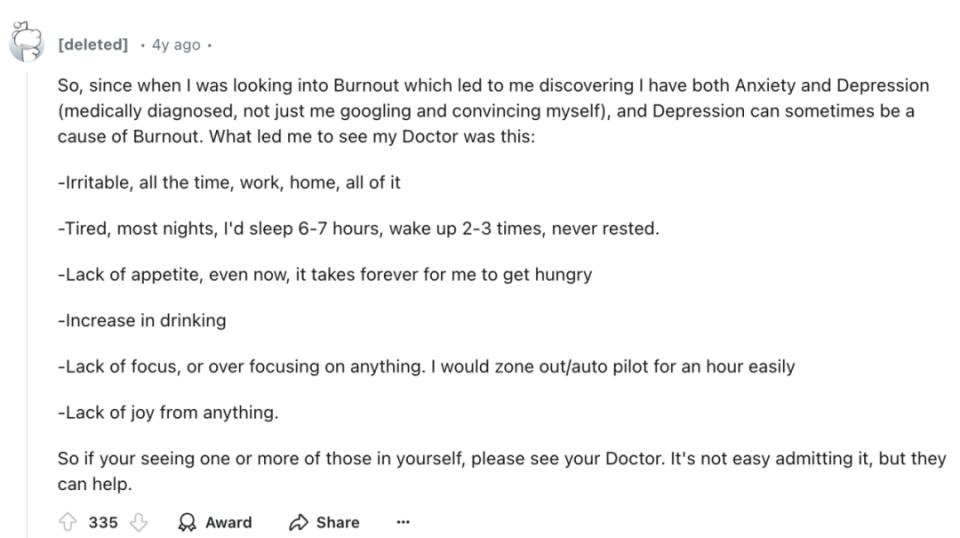This screenshot has width=960, height=538.
Task: Downvote this comment using down arrow
Action: coord(139,522)
